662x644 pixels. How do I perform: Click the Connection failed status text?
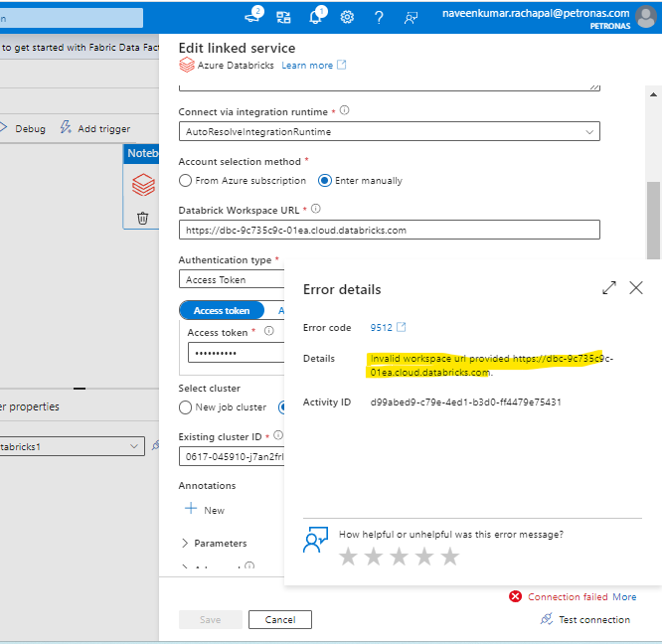pyautogui.click(x=568, y=596)
